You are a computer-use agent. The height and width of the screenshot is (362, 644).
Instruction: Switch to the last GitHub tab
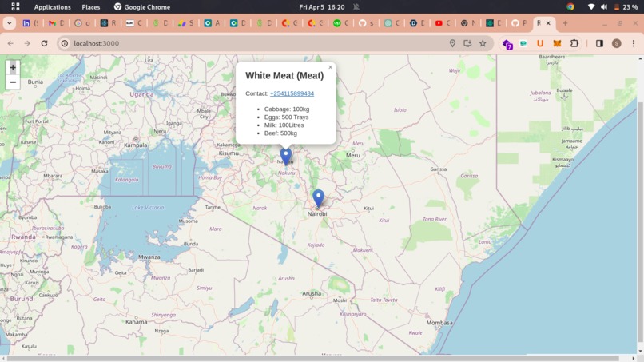519,23
